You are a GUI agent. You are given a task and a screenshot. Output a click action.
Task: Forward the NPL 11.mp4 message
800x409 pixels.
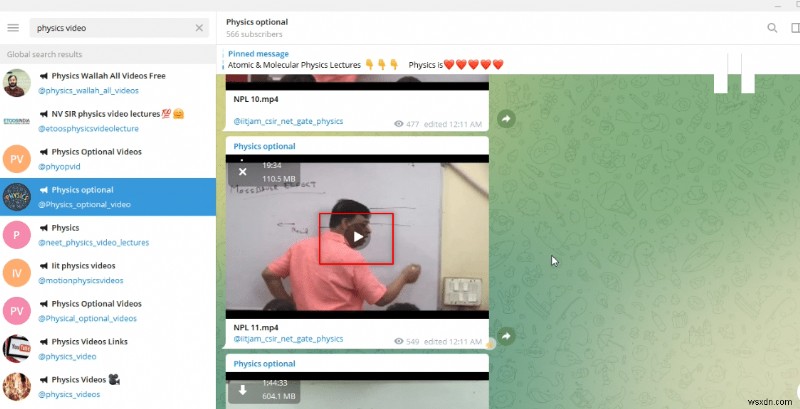click(x=506, y=336)
